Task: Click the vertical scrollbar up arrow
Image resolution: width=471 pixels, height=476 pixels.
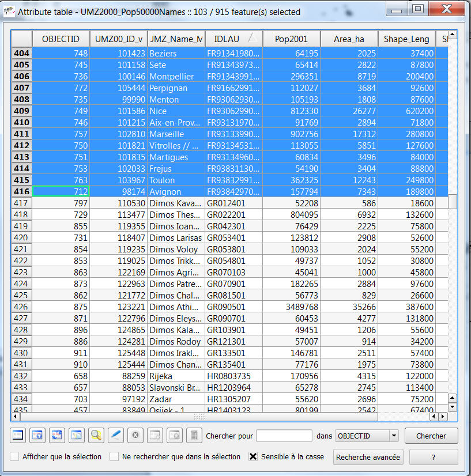Action: (453, 35)
